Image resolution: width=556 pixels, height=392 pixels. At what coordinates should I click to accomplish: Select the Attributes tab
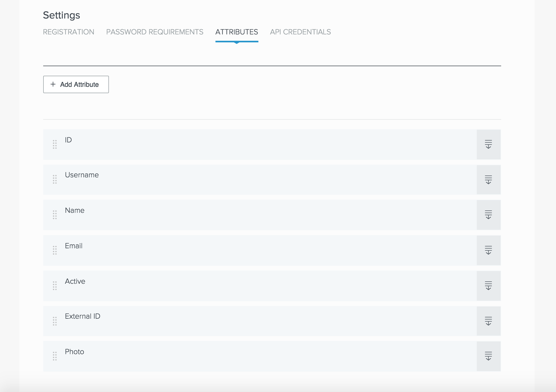click(236, 32)
